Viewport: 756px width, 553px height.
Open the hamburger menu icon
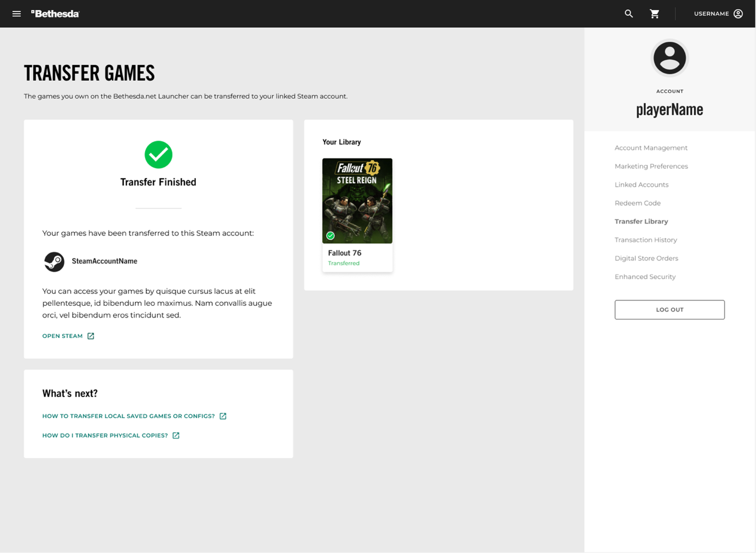point(16,14)
